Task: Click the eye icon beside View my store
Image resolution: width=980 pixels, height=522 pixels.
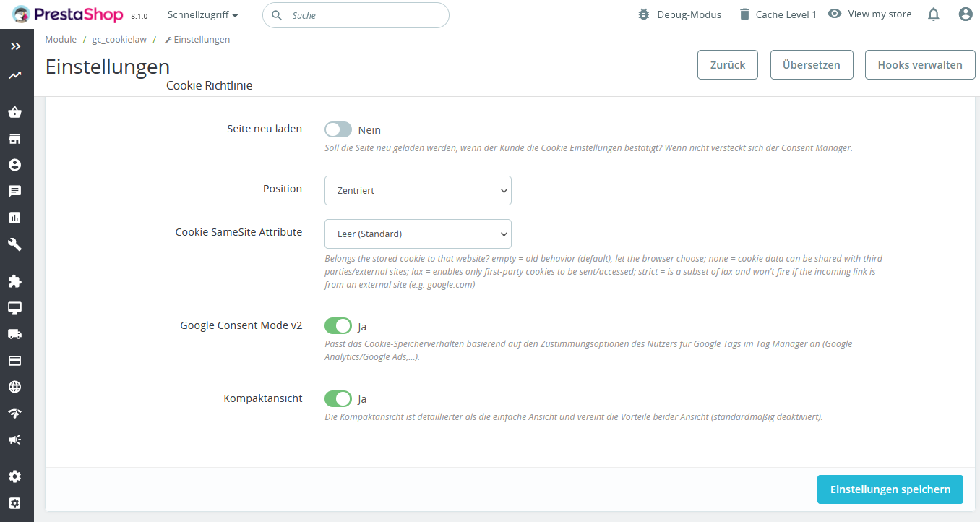Action: click(835, 14)
